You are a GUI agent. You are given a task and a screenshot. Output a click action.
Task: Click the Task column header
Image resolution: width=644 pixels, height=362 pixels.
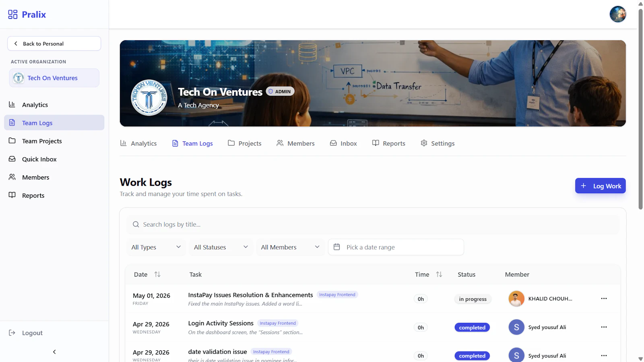click(x=196, y=274)
